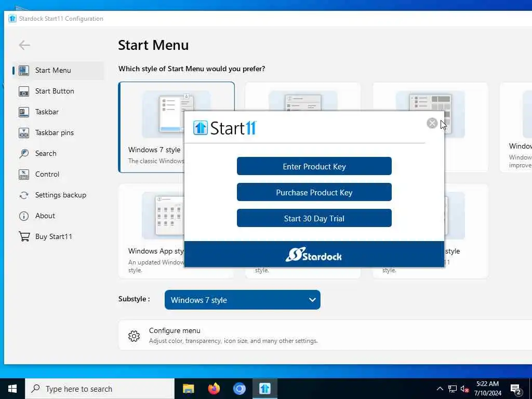Click the About info icon

[24, 216]
